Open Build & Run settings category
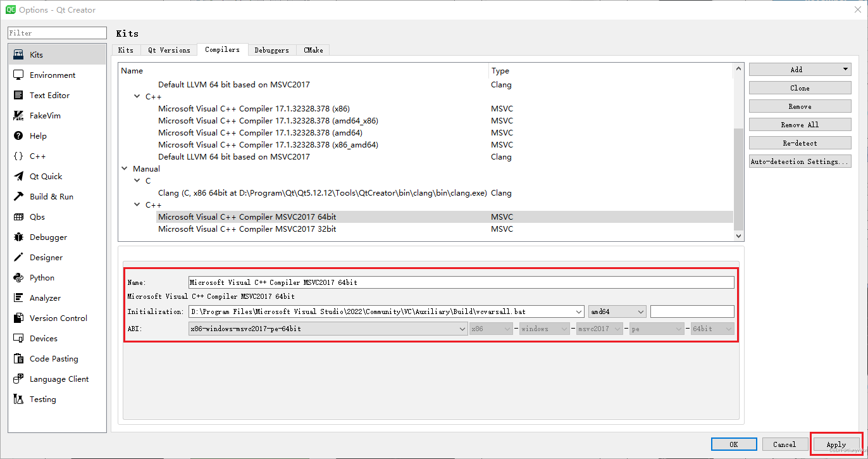Viewport: 868px width, 459px height. coord(57,196)
